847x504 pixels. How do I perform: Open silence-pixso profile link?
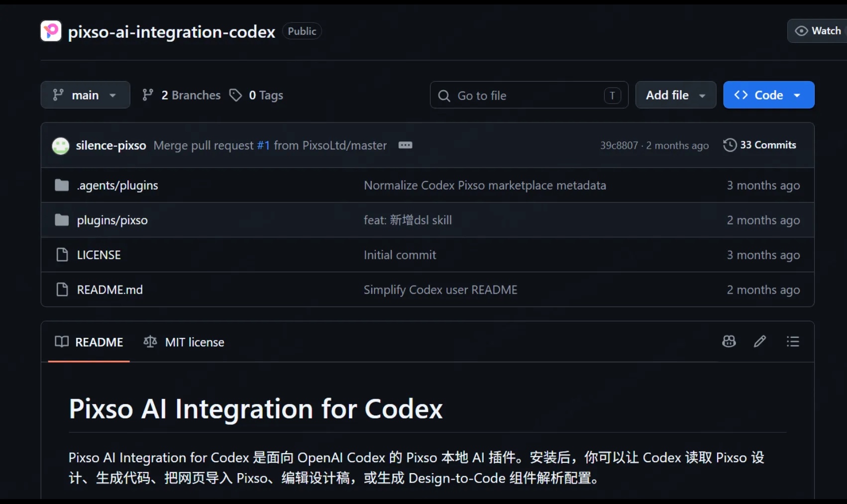(111, 145)
